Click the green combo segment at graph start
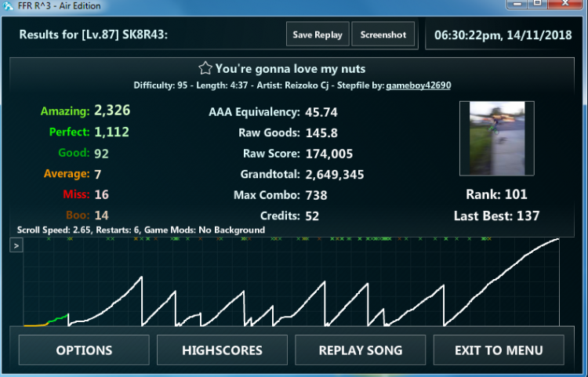The width and height of the screenshot is (588, 377). [58, 319]
